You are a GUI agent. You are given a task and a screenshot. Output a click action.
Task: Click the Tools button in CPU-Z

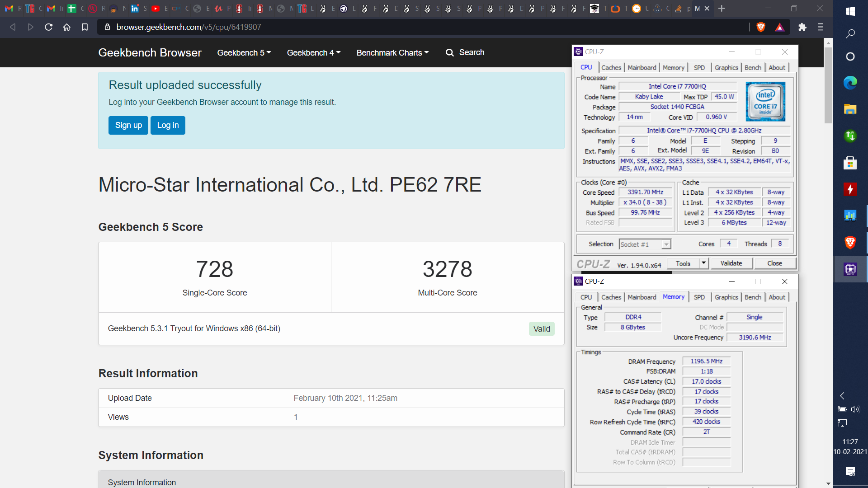click(x=683, y=263)
